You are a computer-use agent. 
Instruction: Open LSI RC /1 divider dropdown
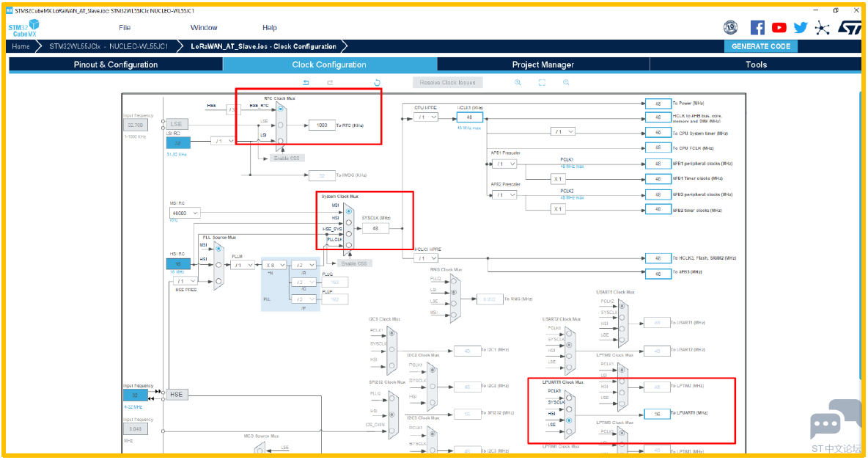[223, 142]
